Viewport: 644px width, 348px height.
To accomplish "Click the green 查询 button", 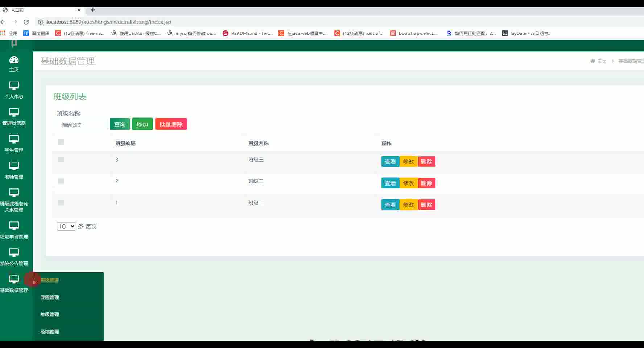I will pos(120,124).
